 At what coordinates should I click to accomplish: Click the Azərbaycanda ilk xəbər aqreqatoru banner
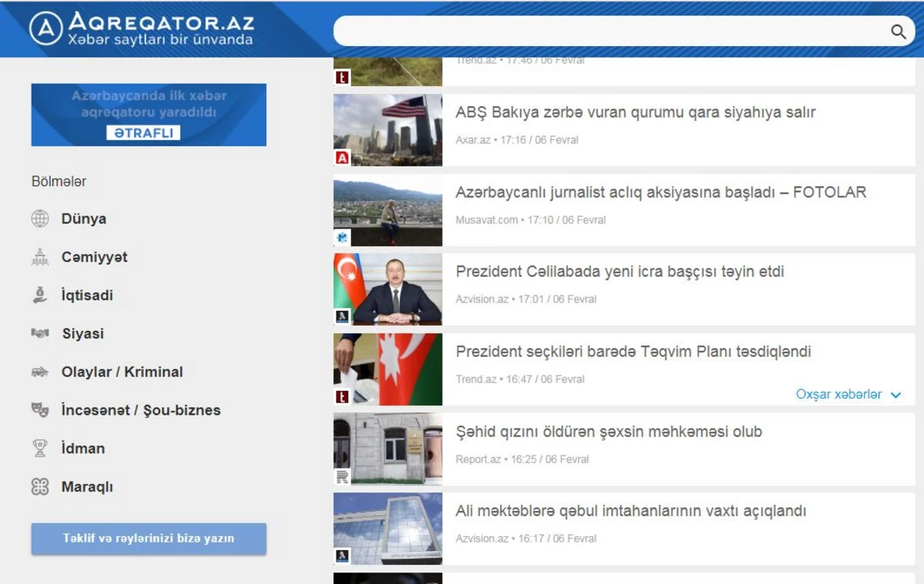point(149,115)
